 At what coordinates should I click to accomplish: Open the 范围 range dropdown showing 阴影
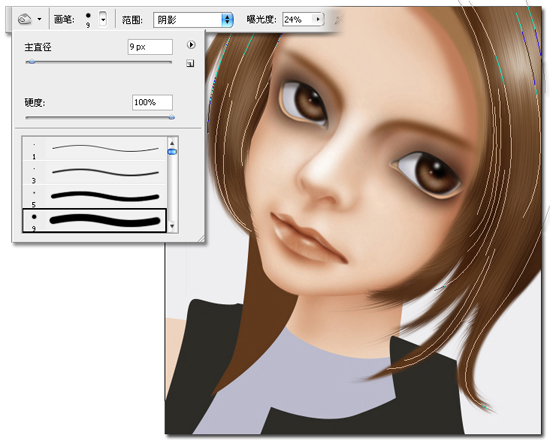(193, 20)
